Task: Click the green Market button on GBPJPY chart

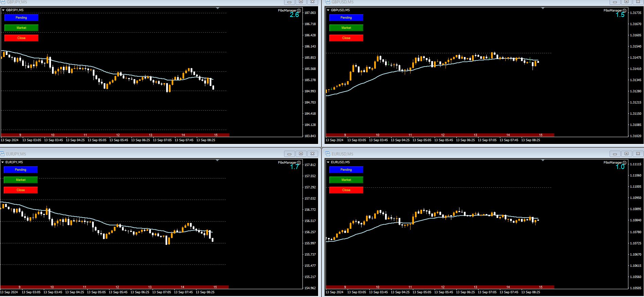Action: 21,28
